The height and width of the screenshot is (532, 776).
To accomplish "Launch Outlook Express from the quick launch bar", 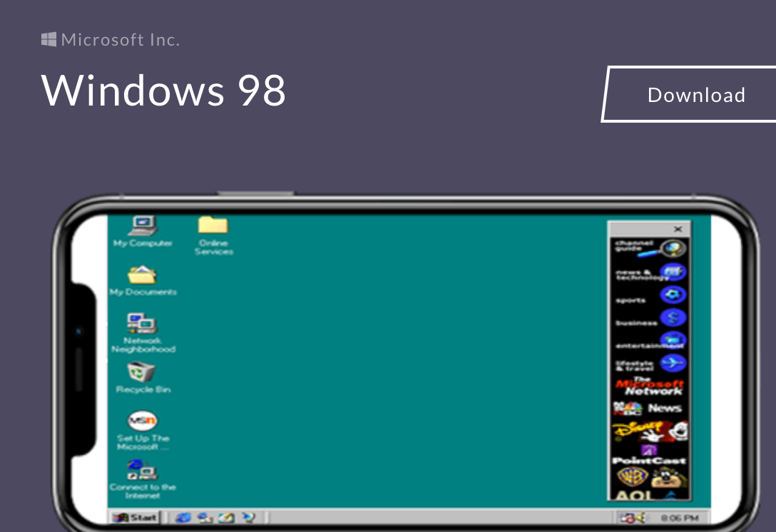I will [x=205, y=518].
